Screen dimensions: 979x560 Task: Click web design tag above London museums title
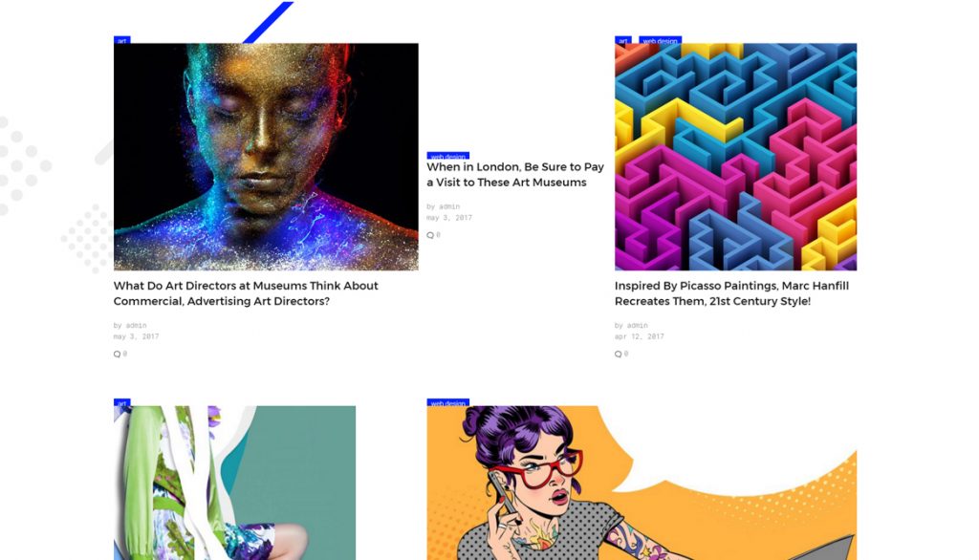pos(448,156)
